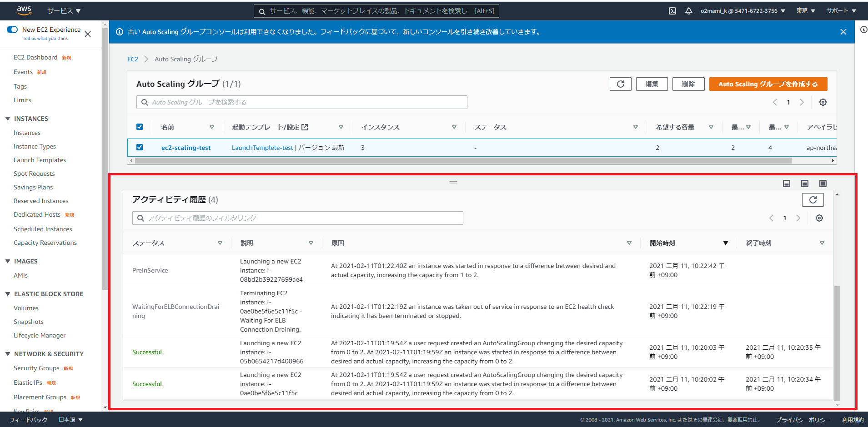Close the New EC2 Experience notice
Screen dimensions: 868x427
(88, 34)
